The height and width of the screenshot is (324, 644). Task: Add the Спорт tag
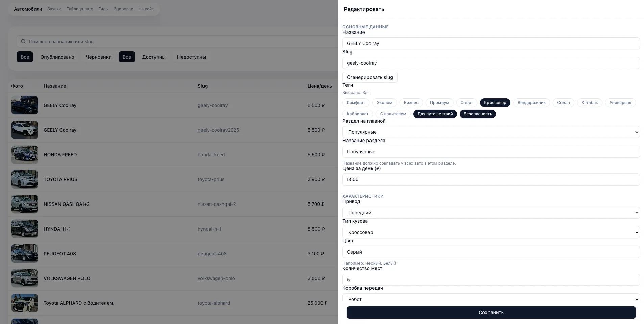467,103
